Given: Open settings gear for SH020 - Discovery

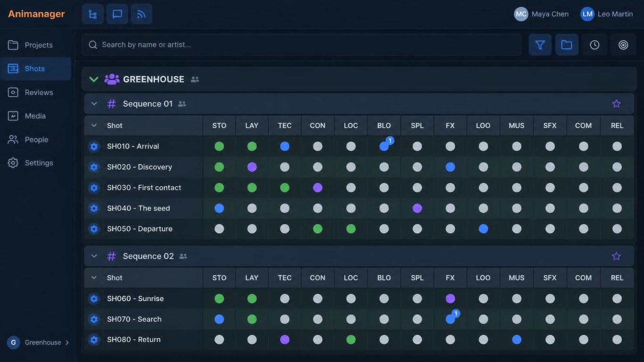Looking at the screenshot, I should click(94, 167).
